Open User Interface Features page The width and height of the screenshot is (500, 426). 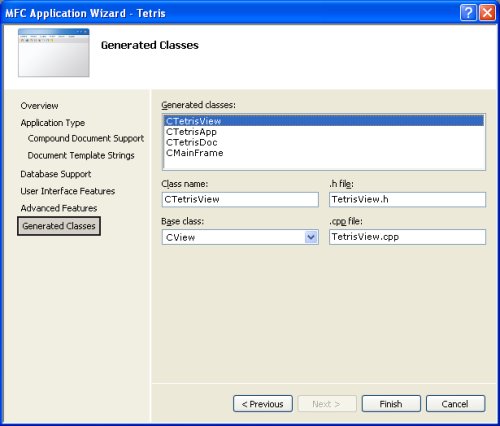68,191
